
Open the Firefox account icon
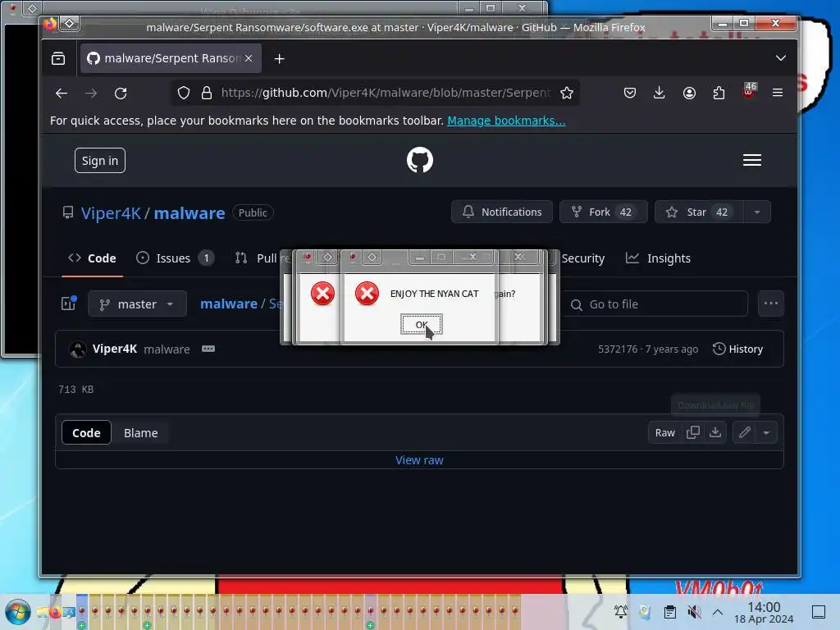click(689, 94)
